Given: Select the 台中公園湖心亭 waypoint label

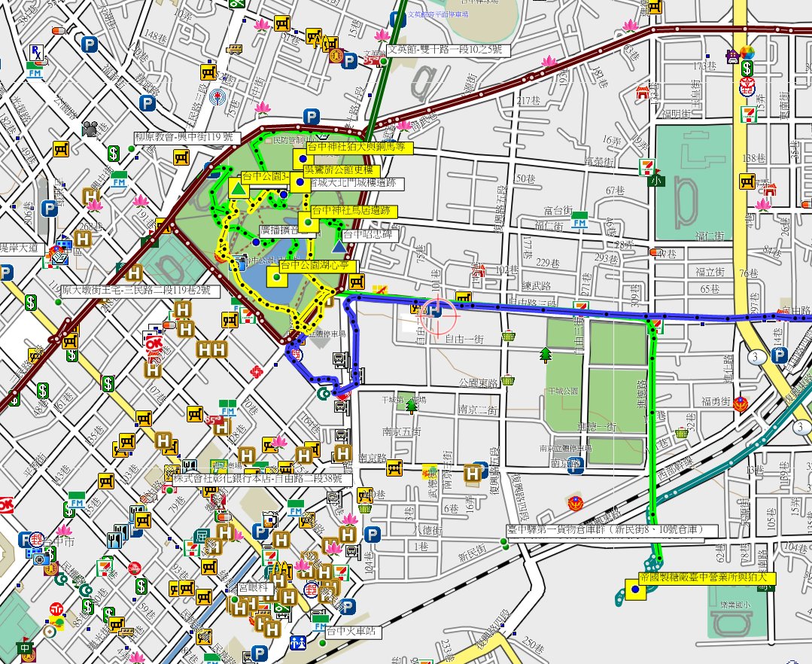Looking at the screenshot, I should (318, 266).
